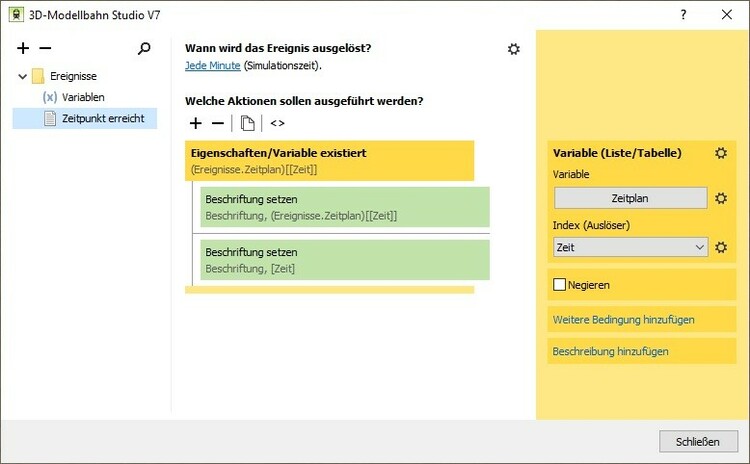
Task: Click the heading 'Welche Aktionen sollen ausgeführt werden?'
Action: pos(304,101)
